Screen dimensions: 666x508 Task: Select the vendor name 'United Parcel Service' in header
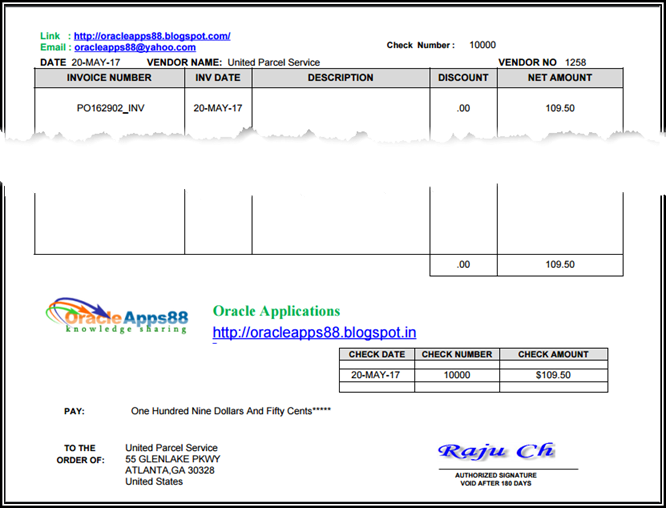[274, 62]
